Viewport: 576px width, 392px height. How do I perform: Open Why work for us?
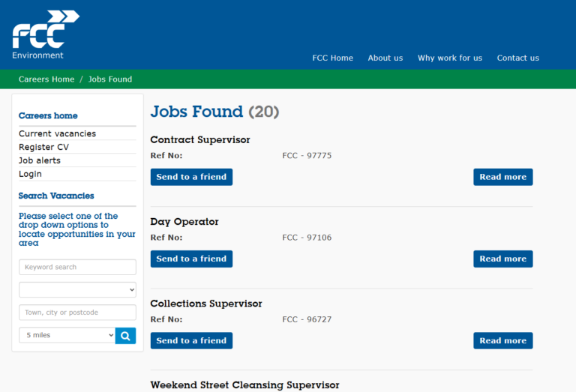point(449,58)
